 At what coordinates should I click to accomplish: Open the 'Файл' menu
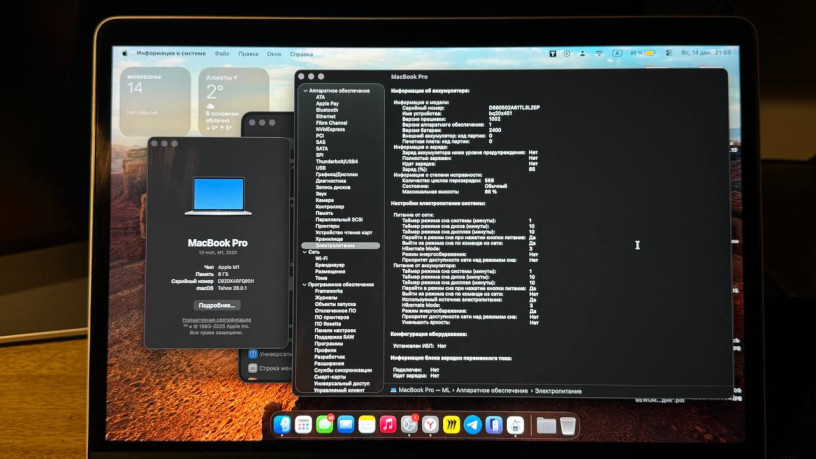(222, 54)
